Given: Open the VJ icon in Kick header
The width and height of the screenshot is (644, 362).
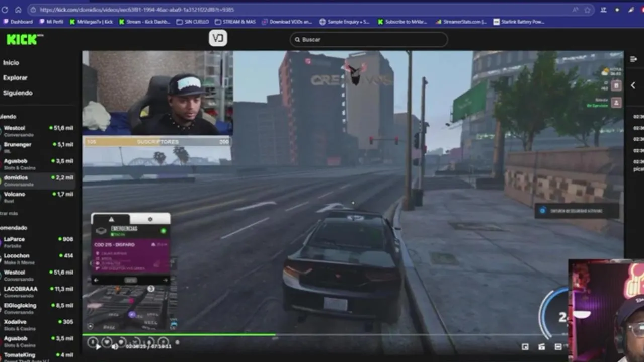Looking at the screenshot, I should (218, 38).
